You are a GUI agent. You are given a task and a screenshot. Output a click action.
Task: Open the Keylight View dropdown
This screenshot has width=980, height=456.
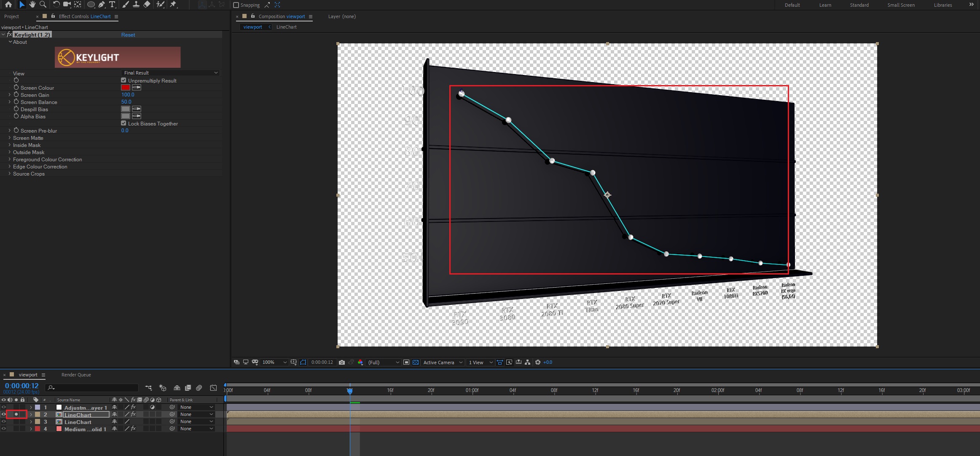click(171, 73)
